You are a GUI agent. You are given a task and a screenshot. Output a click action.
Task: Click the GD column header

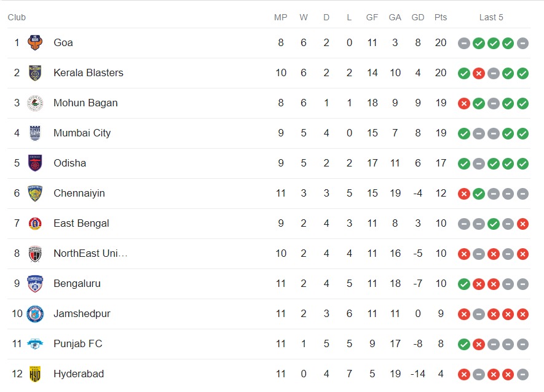tap(418, 17)
